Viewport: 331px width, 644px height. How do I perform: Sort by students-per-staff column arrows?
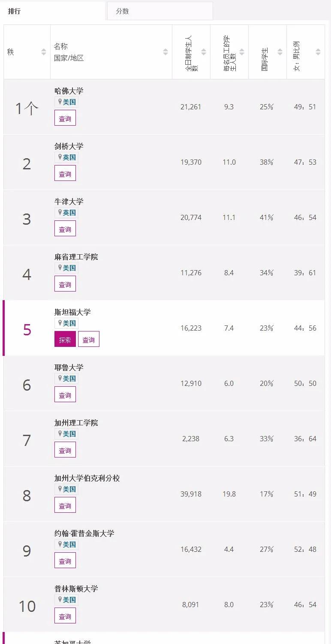click(x=242, y=52)
